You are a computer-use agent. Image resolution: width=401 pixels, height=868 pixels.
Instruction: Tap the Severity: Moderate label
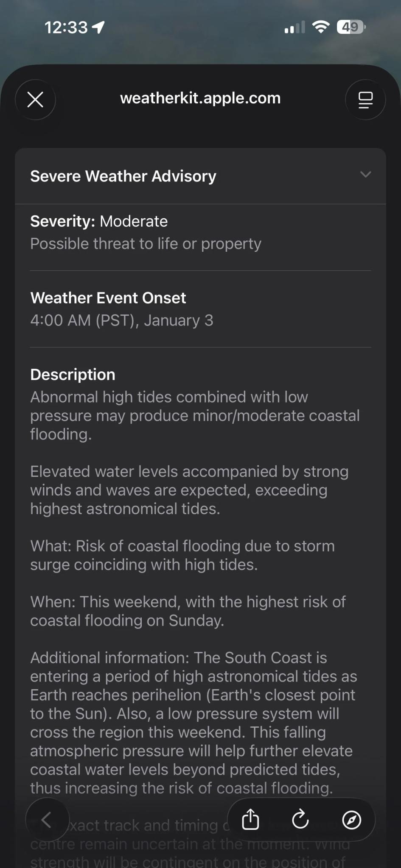[x=99, y=221]
